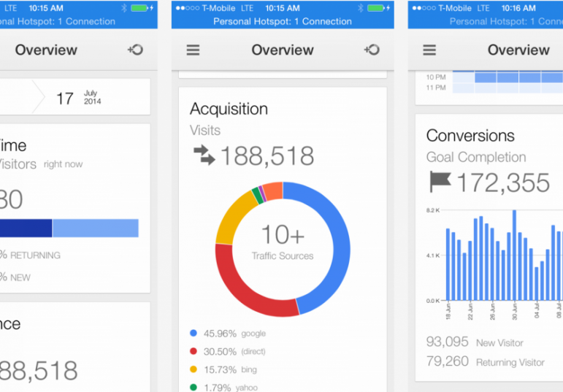Viewport: 563px width, 392px height.
Task: Tap dark blue returning visitors bar
Action: [x=26, y=228]
